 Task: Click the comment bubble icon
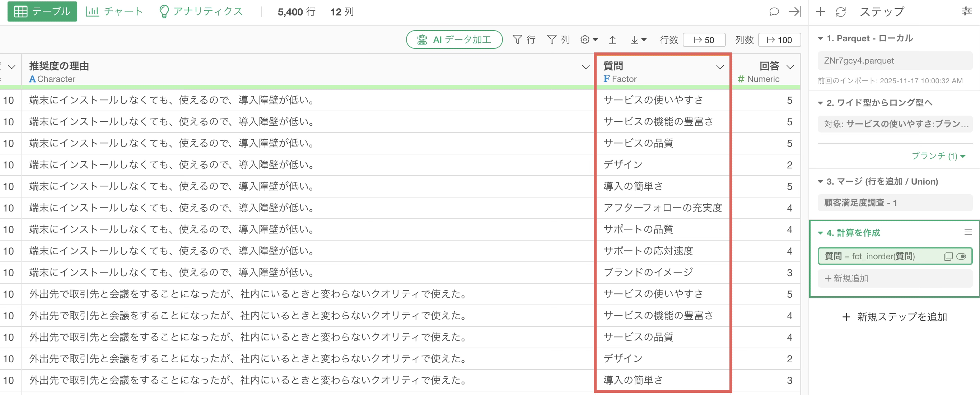pos(774,11)
